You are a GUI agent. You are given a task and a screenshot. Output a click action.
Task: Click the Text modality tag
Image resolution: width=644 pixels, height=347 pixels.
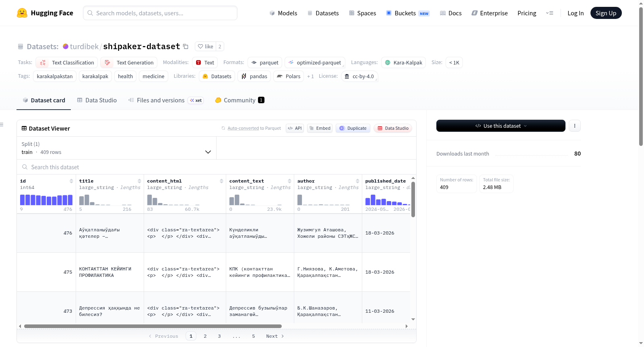[205, 62]
